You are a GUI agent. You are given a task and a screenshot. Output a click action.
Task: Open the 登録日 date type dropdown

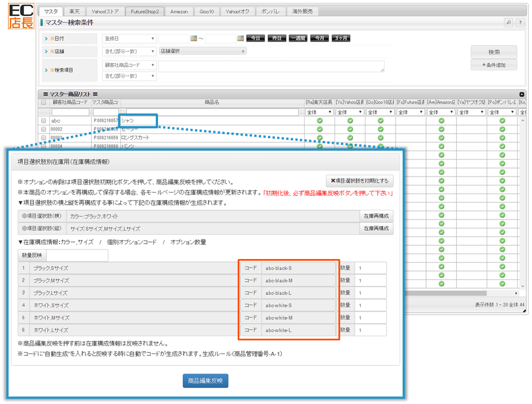tap(129, 38)
